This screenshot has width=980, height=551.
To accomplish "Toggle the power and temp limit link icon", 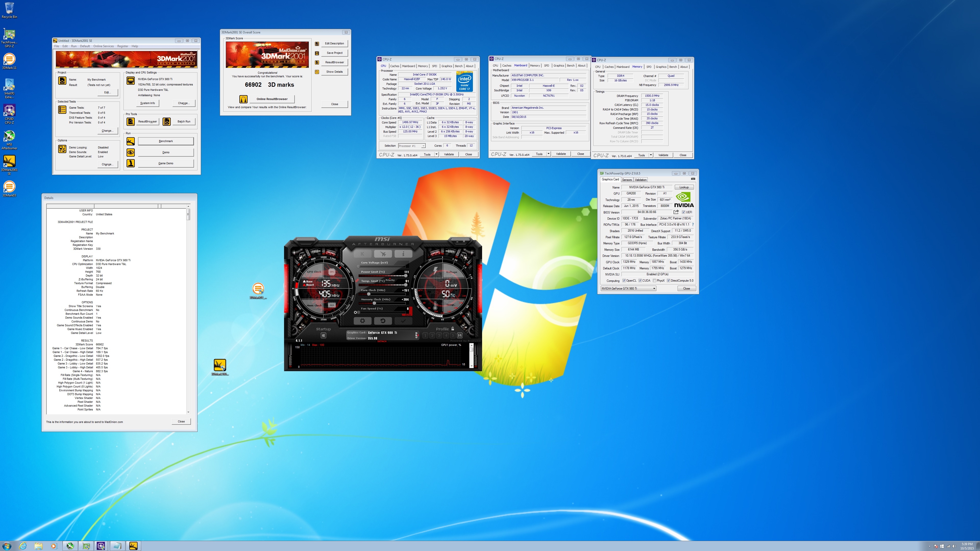I will click(x=358, y=280).
